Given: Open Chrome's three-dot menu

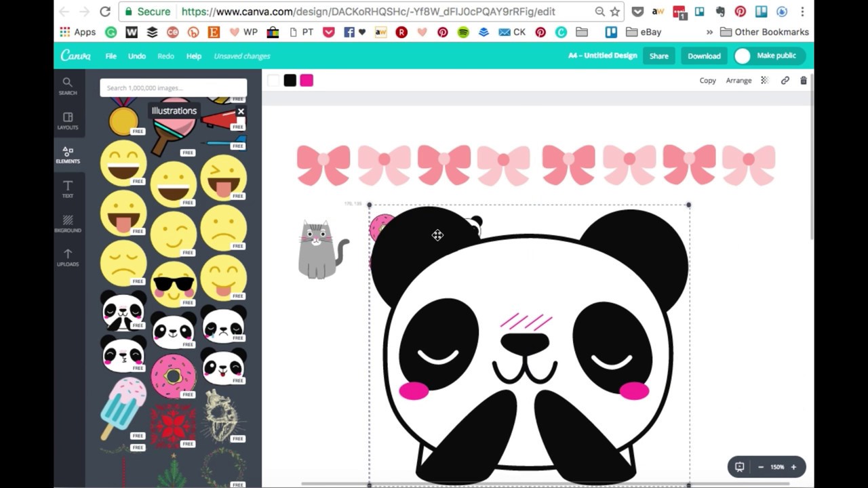Looking at the screenshot, I should click(x=802, y=12).
